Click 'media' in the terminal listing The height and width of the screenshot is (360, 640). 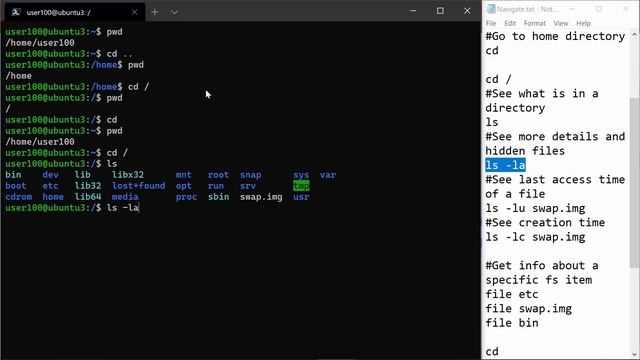click(x=125, y=197)
